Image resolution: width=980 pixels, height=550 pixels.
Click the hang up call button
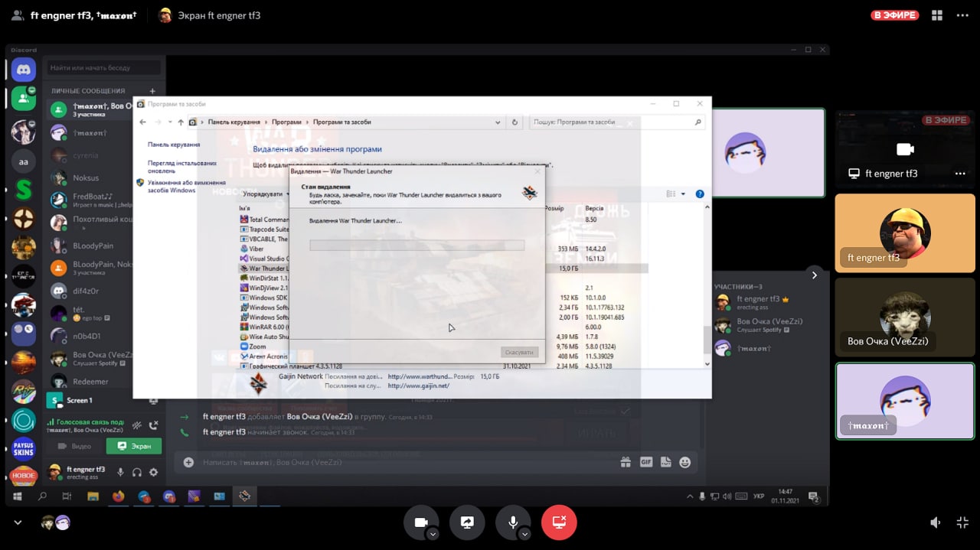pos(559,522)
